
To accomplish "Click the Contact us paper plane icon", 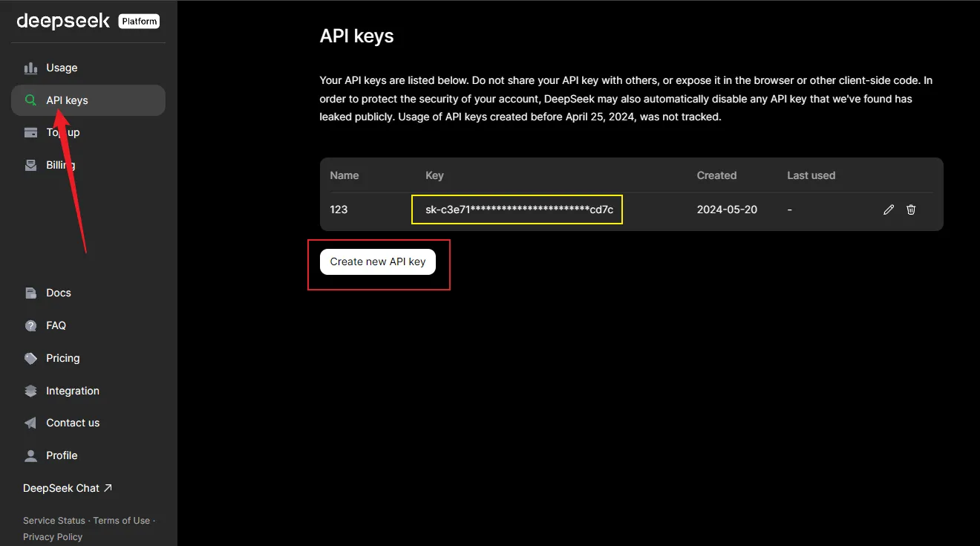I will [30, 423].
